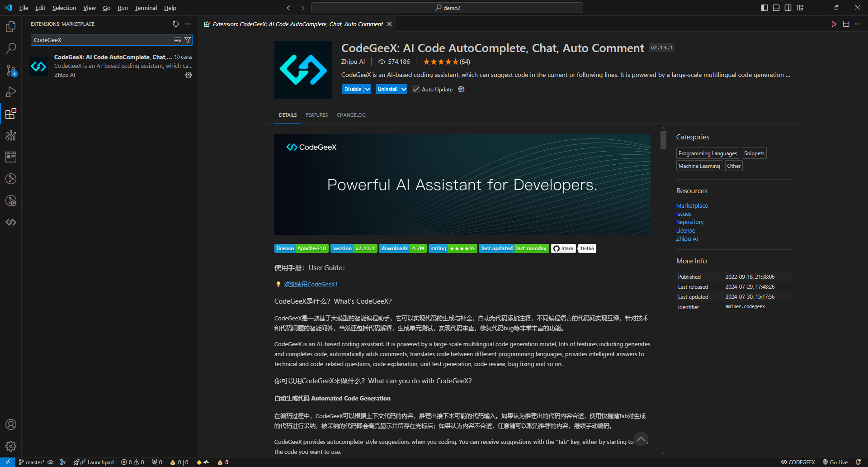Select the Machine Learning category tag
The width and height of the screenshot is (868, 467).
tap(699, 166)
